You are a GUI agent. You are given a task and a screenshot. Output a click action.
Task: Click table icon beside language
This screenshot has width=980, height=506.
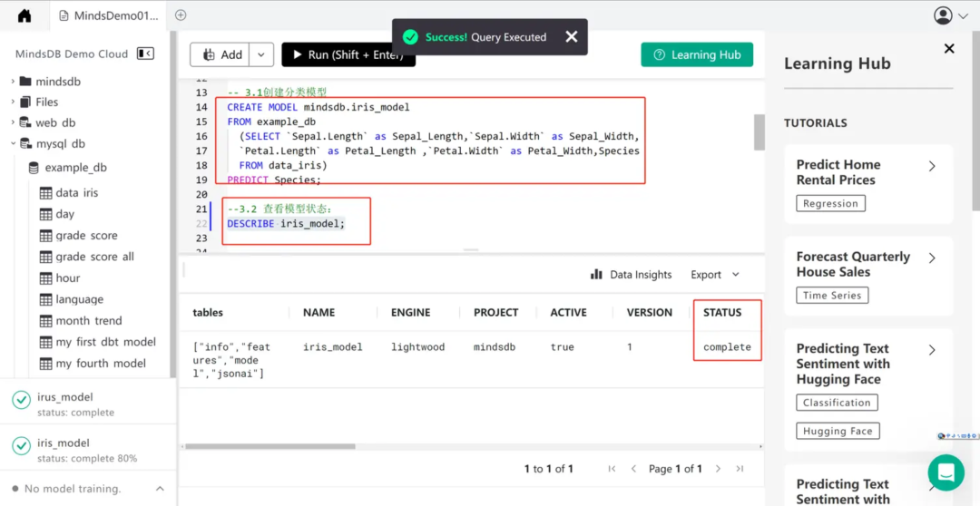coord(45,299)
